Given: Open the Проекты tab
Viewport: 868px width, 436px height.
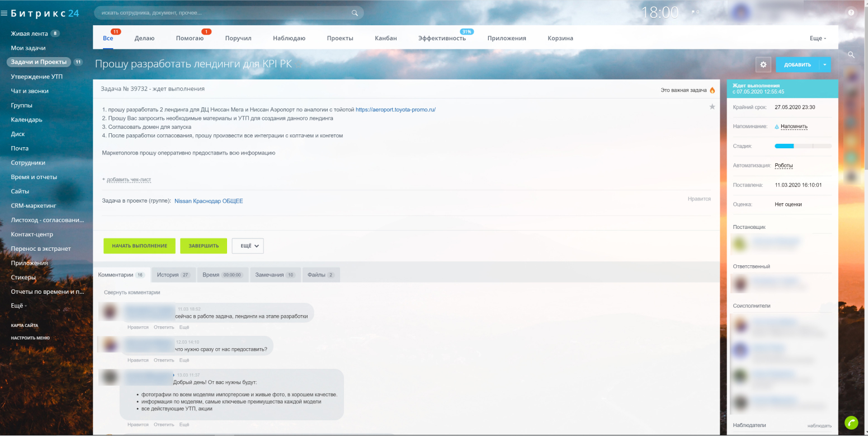Looking at the screenshot, I should coord(340,38).
